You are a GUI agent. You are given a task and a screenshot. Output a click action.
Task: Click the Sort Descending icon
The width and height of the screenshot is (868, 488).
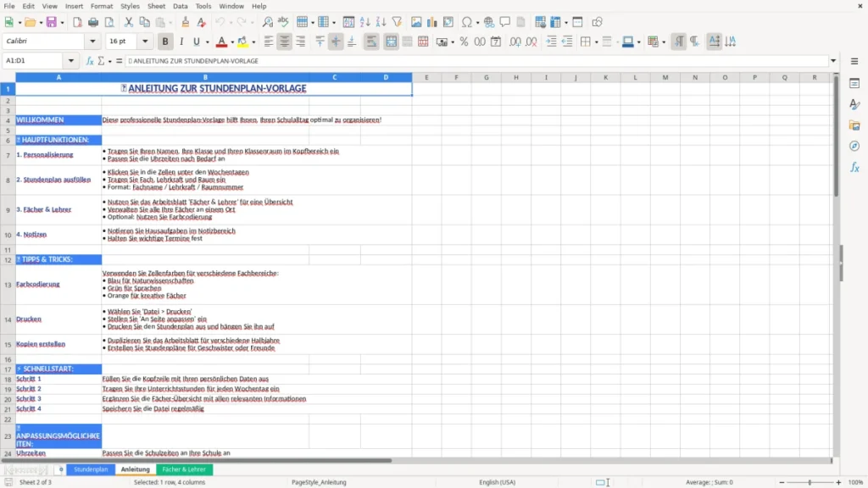pyautogui.click(x=381, y=22)
